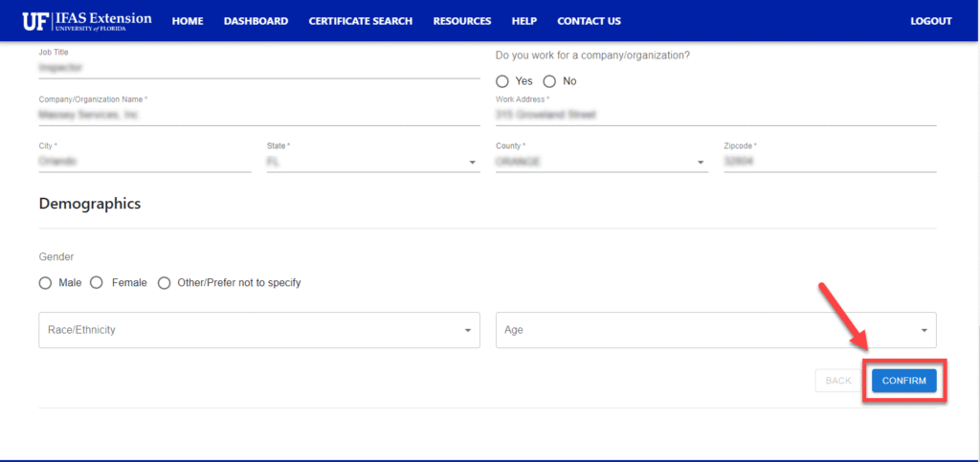Select Other/Prefer not to specify gender
This screenshot has width=980, height=462.
coord(165,283)
